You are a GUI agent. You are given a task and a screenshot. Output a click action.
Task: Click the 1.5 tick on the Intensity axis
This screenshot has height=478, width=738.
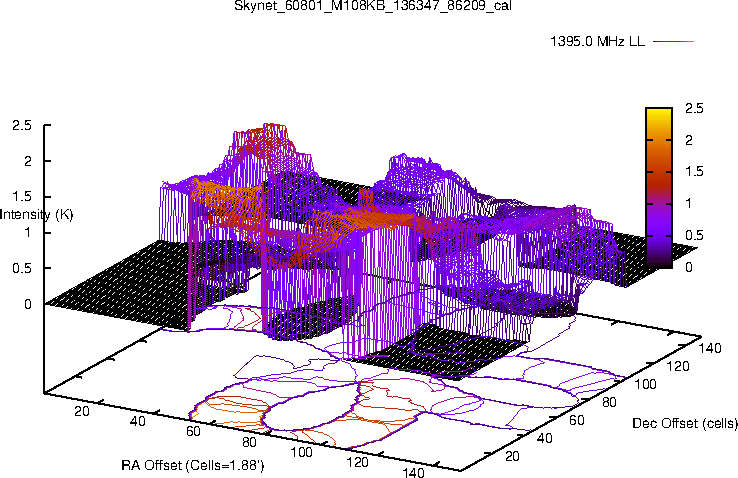(22, 197)
